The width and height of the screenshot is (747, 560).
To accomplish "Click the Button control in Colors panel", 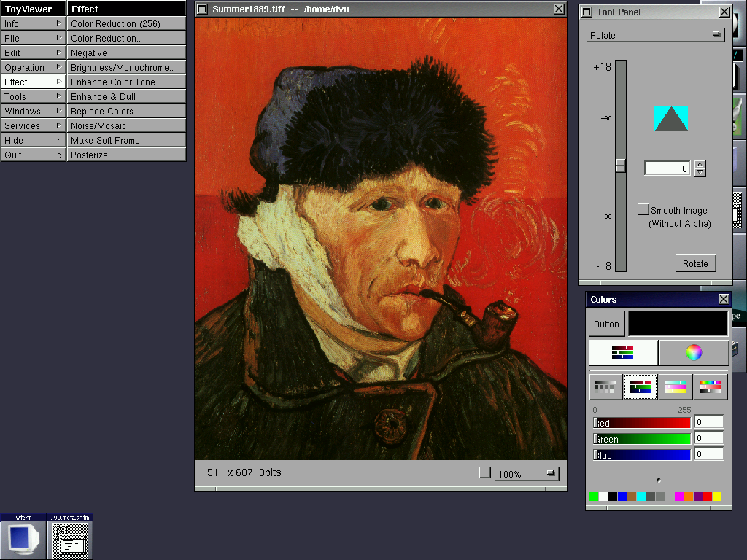I will 606,324.
